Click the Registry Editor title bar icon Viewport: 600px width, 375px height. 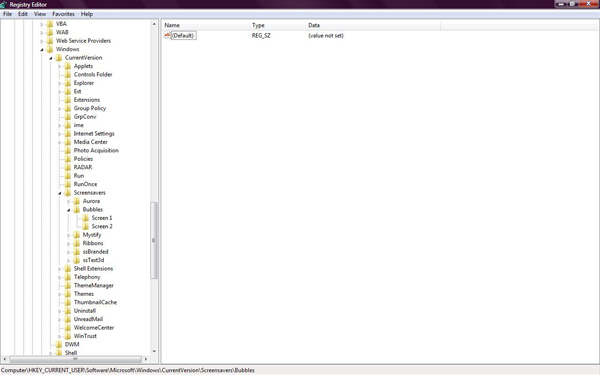click(4, 5)
